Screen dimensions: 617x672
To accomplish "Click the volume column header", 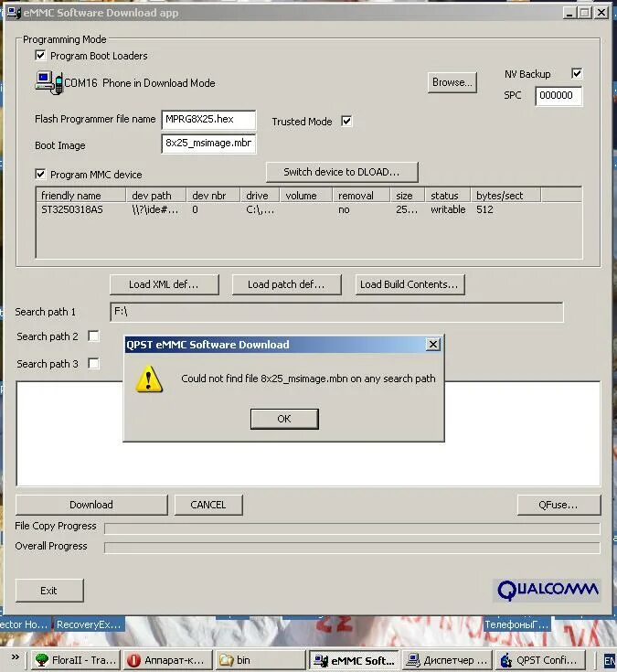I will tap(306, 196).
